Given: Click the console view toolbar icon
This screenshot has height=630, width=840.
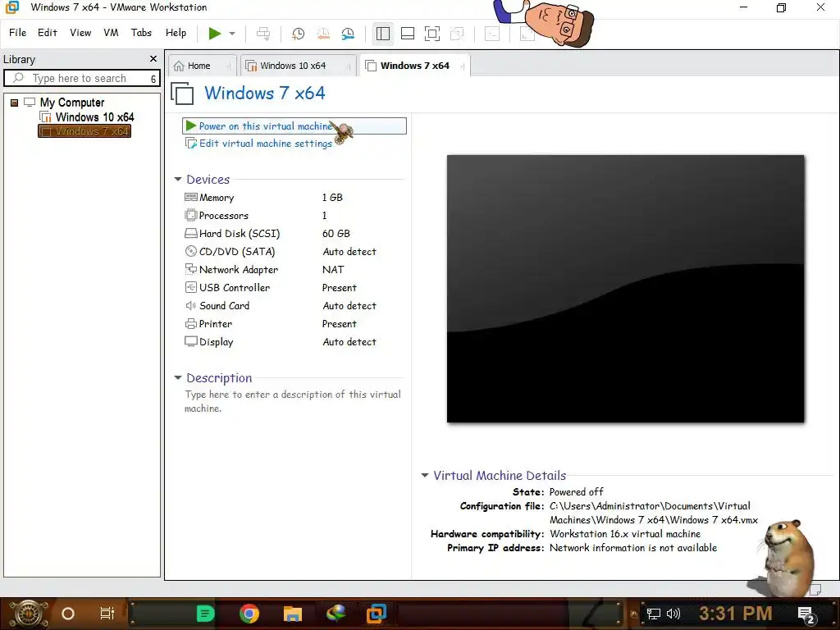Looking at the screenshot, I should pyautogui.click(x=492, y=34).
